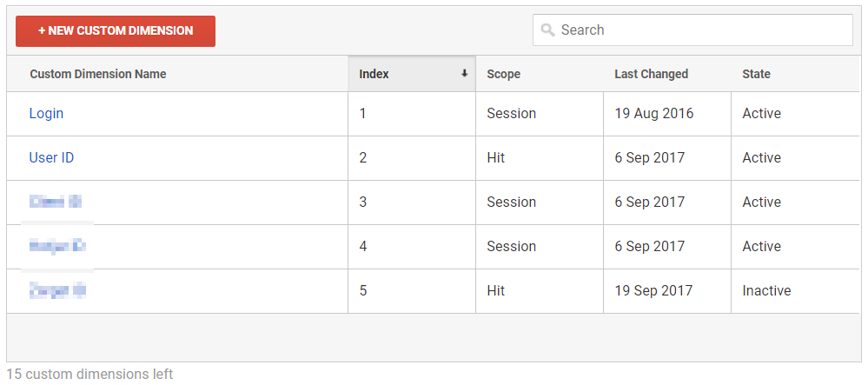Click the search magnifier icon
This screenshot has width=868, height=385.
coord(547,30)
